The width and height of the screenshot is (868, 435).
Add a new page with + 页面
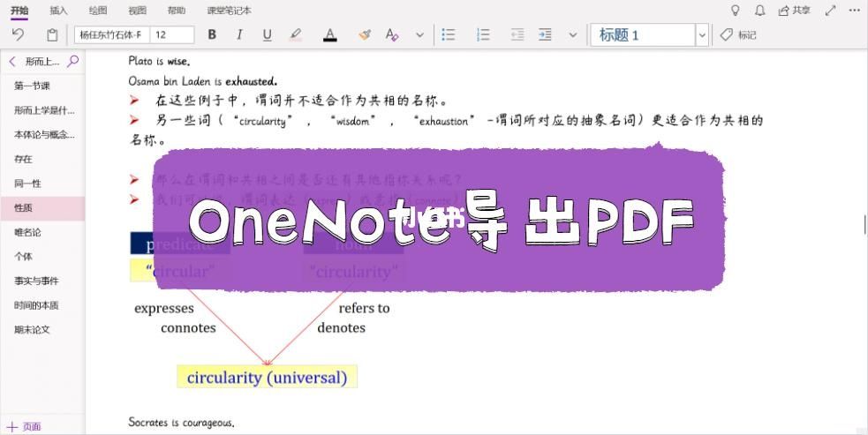[24, 426]
